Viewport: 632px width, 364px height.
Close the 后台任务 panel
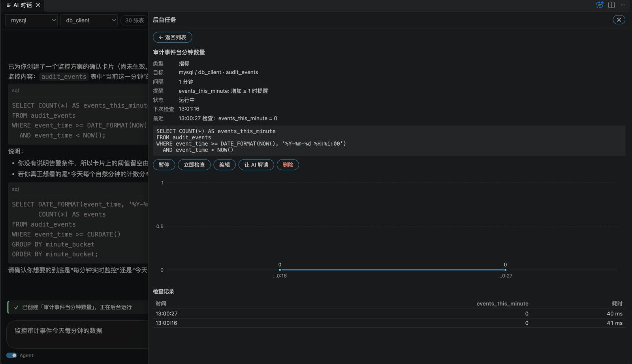619,20
